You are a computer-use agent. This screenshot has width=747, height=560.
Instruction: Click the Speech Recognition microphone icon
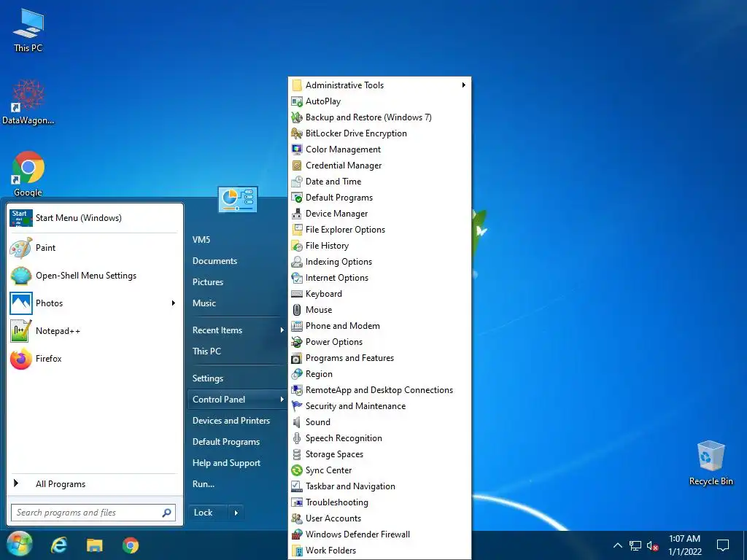coord(297,438)
